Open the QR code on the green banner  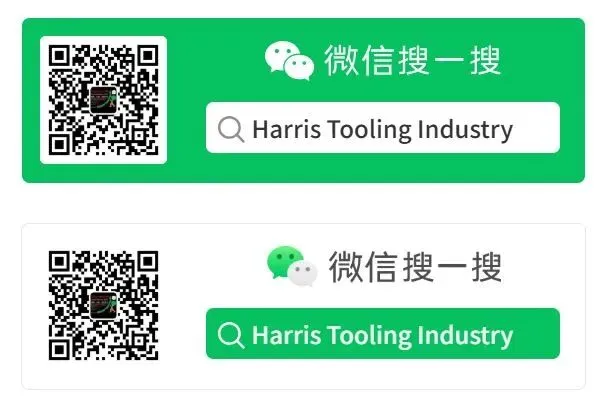103,100
